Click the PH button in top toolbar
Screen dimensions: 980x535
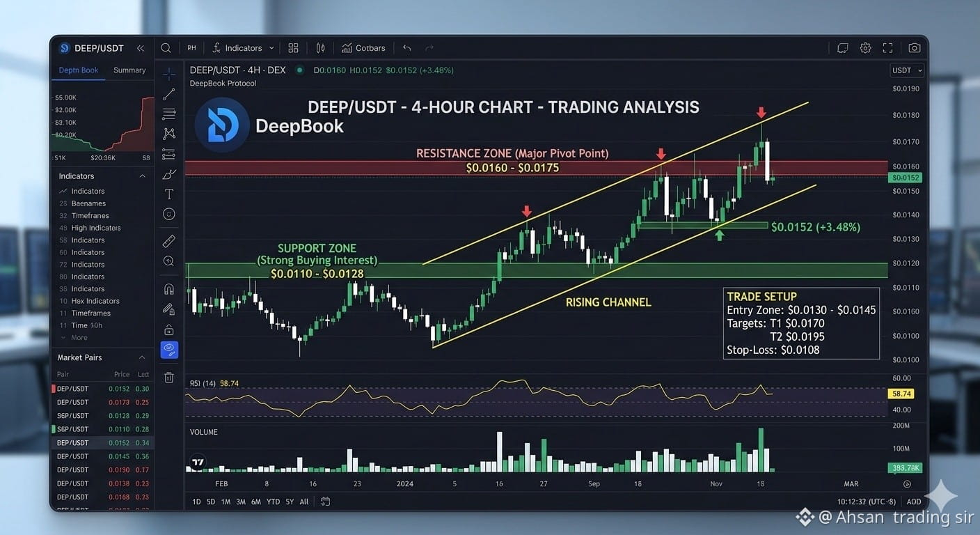(x=191, y=48)
